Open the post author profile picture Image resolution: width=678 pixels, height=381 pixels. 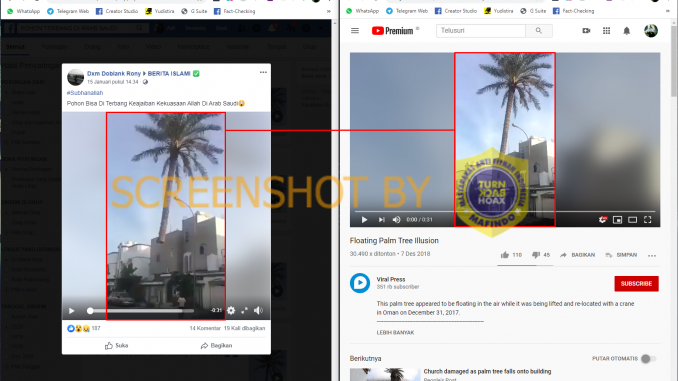pos(75,77)
